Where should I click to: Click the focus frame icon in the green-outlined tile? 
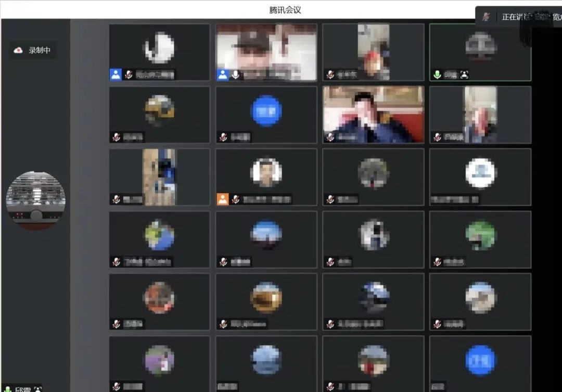point(464,74)
